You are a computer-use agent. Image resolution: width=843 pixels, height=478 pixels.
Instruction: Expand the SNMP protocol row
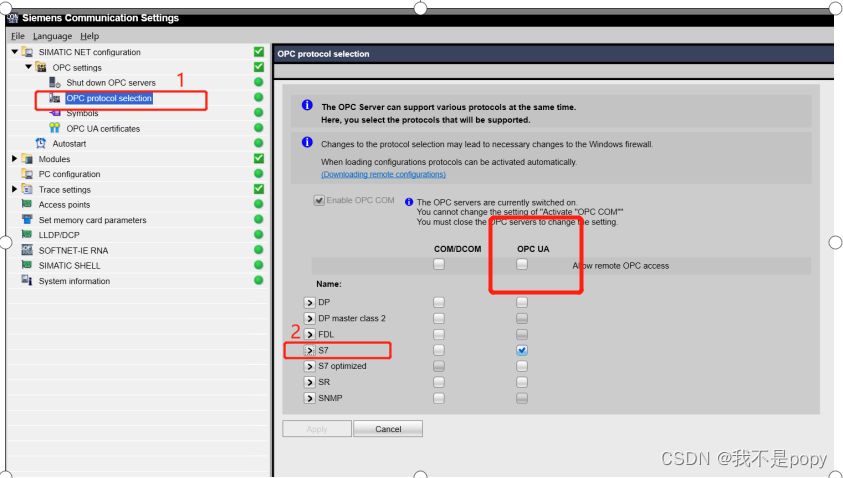pos(309,398)
